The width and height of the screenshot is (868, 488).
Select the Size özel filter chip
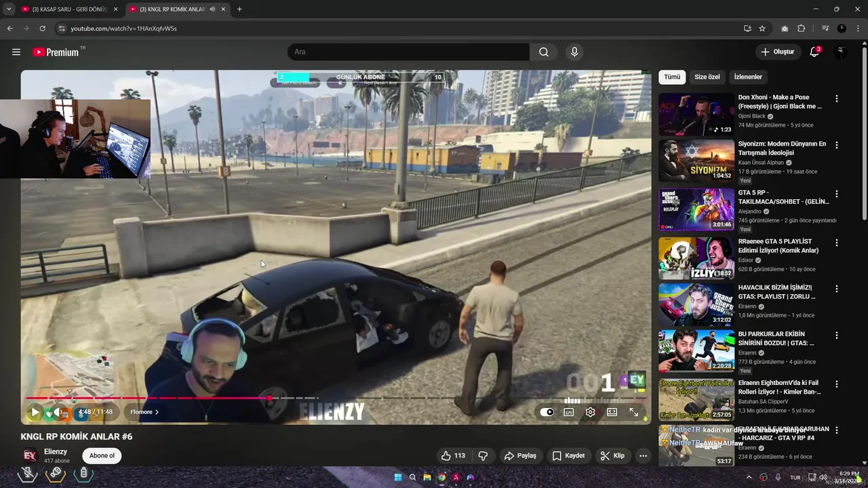click(x=707, y=77)
